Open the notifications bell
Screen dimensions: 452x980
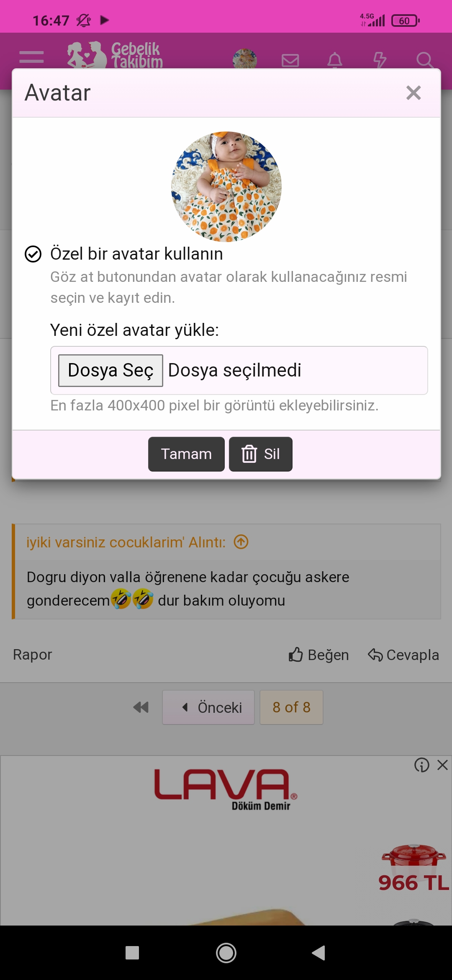pyautogui.click(x=334, y=60)
